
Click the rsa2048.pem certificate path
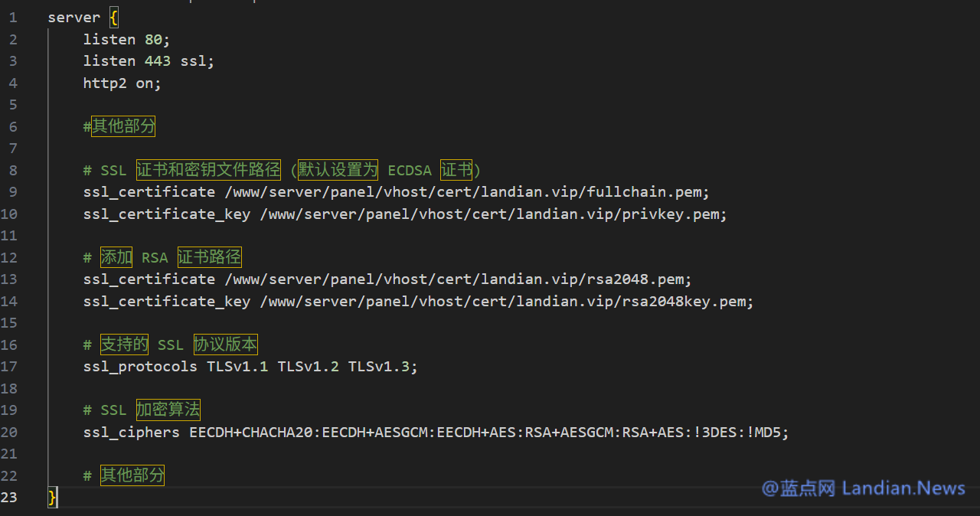coord(458,279)
